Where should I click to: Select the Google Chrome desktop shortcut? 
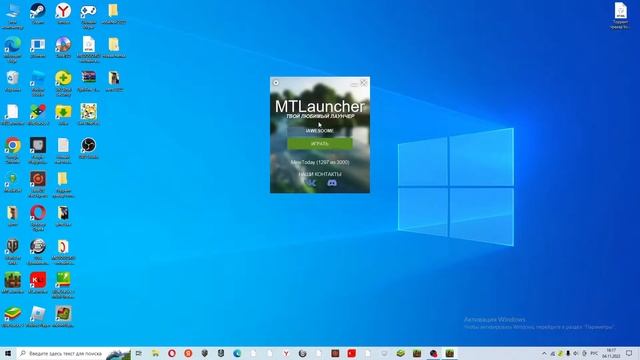[13, 150]
